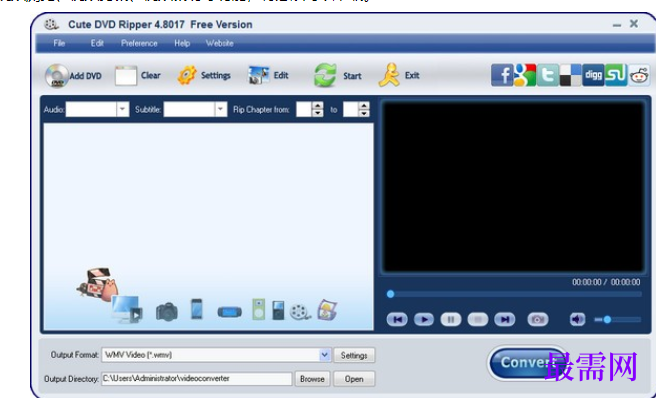Open the Website menu
The image size is (656, 398).
pos(220,43)
